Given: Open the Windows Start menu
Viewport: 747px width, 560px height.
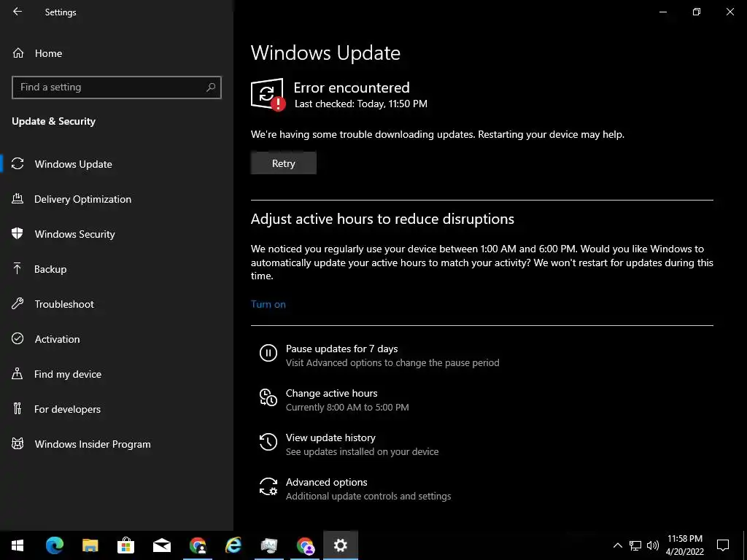Looking at the screenshot, I should [18, 545].
